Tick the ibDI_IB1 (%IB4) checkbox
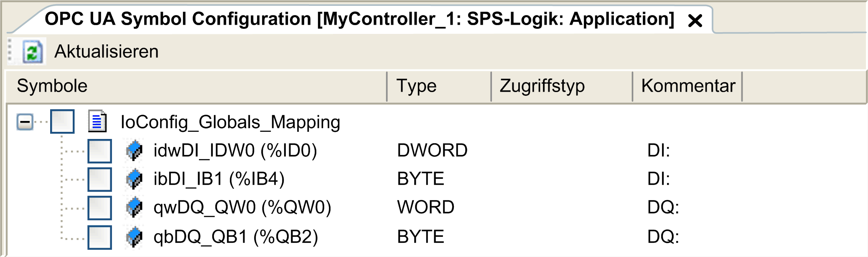Image resolution: width=868 pixels, height=257 pixels. 99,179
